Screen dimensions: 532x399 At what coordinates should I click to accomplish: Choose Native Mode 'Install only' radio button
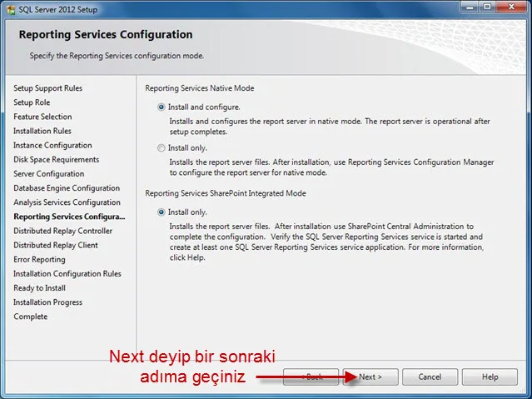162,148
